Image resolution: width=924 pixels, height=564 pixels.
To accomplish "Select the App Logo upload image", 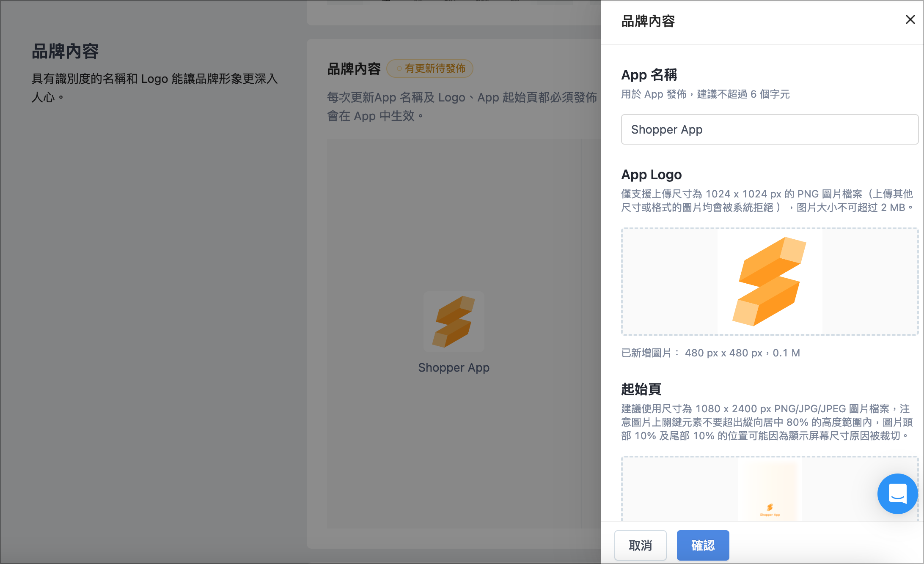I will [x=770, y=282].
